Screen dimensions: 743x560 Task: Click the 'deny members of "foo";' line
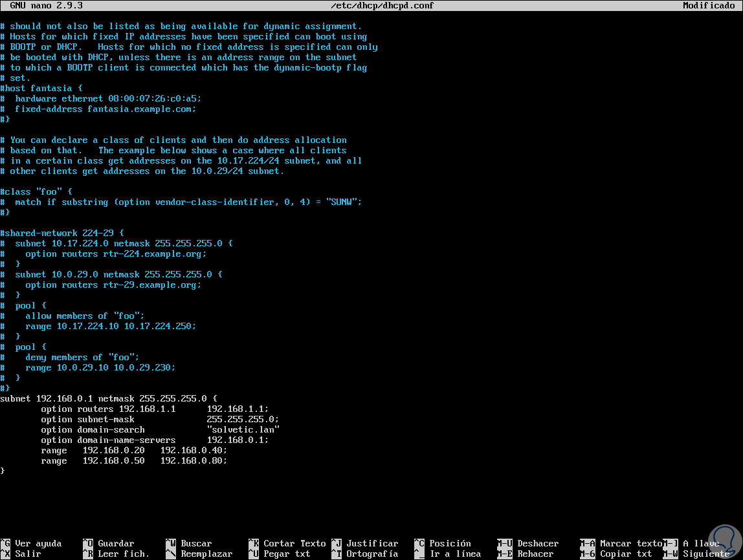(x=70, y=358)
